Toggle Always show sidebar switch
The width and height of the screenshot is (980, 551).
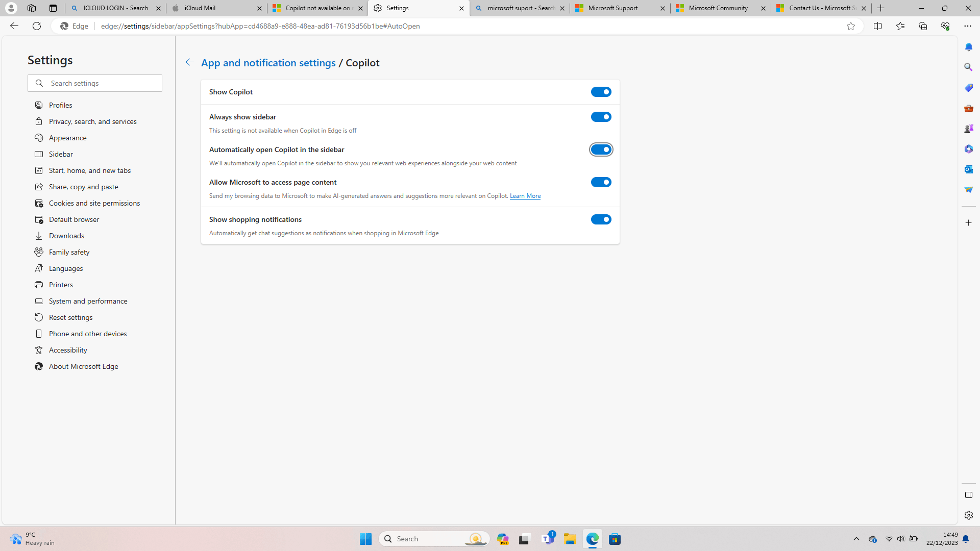point(601,117)
